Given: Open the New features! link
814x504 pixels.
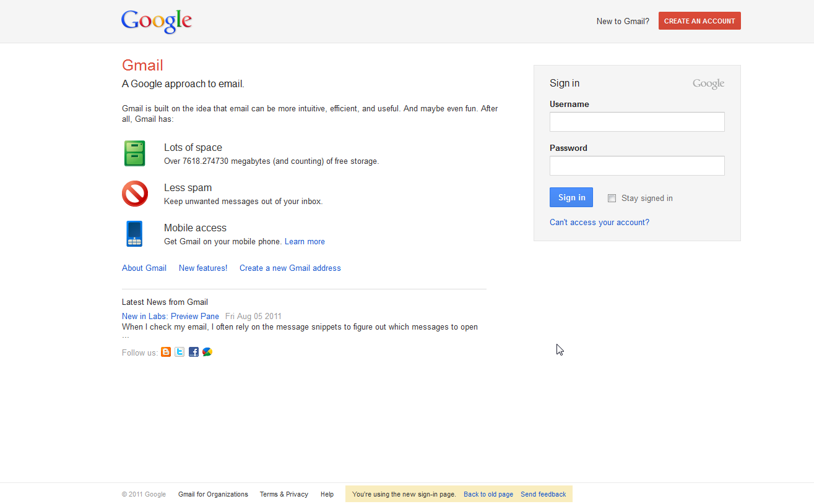Looking at the screenshot, I should (x=203, y=268).
